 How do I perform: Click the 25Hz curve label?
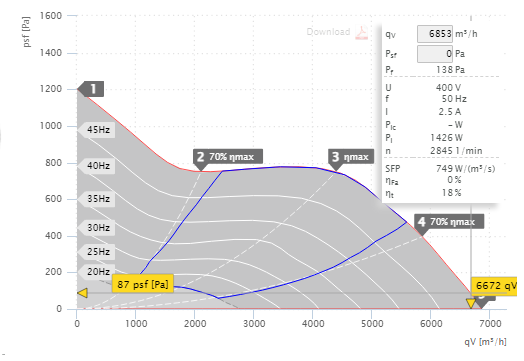coord(97,252)
